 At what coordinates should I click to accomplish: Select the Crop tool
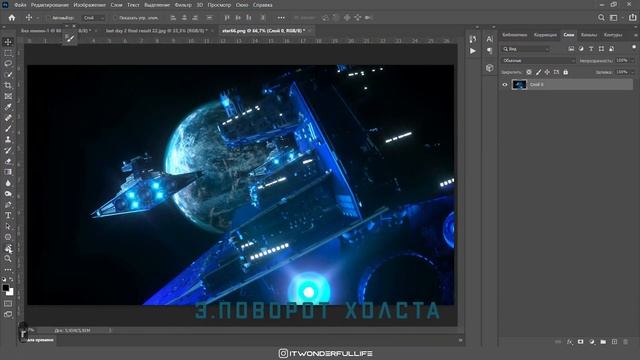point(8,85)
